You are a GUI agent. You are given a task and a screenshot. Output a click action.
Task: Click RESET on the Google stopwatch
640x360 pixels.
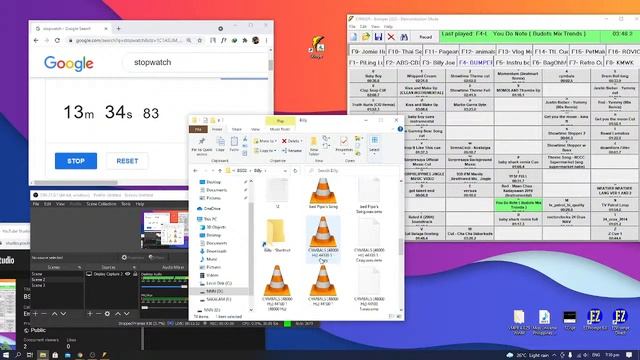pos(127,161)
